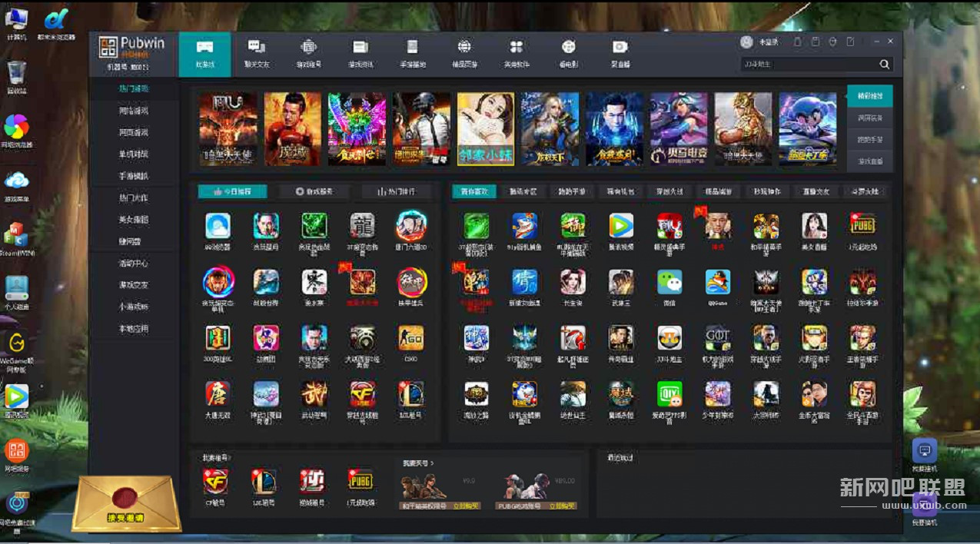The height and width of the screenshot is (544, 980).
Task: Open the 魔域 boxer banner thumbnail
Action: pos(293,129)
